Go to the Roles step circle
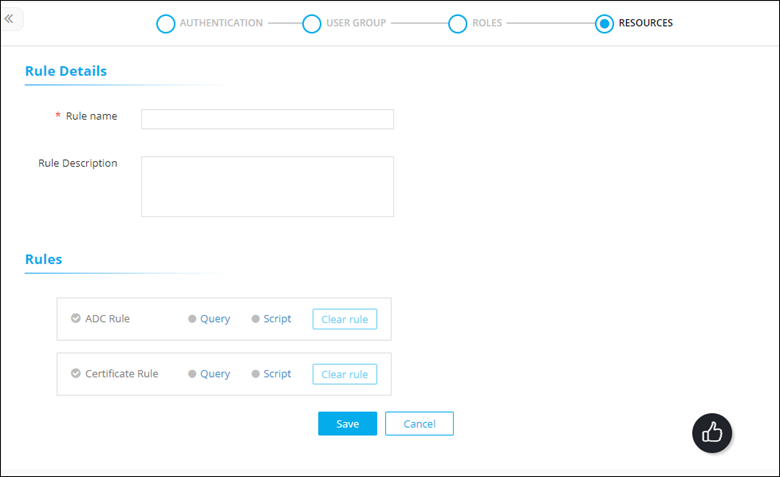The image size is (780, 477). tap(458, 23)
